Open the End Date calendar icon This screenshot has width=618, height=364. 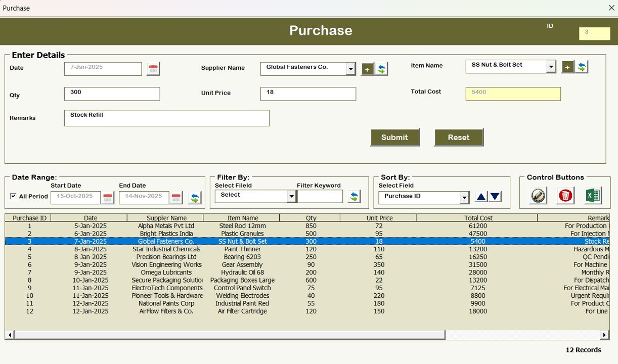tap(175, 198)
